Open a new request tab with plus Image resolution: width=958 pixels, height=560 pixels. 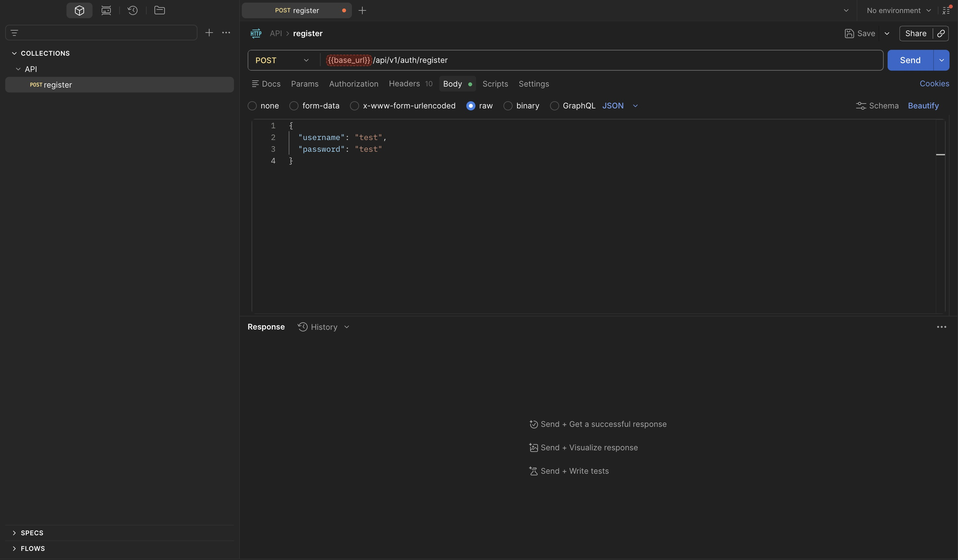pos(362,11)
